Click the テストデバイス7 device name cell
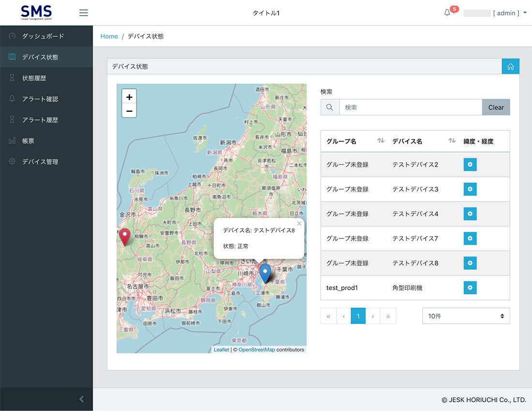The width and height of the screenshot is (532, 411). pyautogui.click(x=415, y=238)
